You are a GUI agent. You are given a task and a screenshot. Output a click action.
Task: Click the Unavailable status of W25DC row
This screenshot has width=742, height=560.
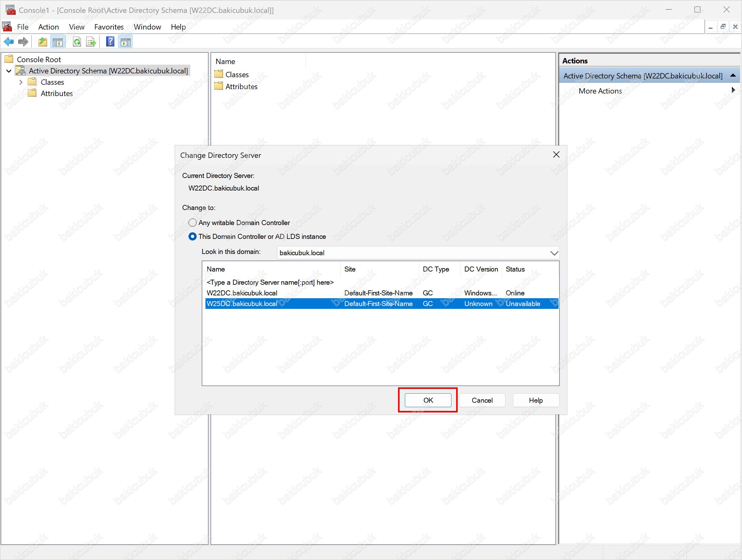coord(523,304)
